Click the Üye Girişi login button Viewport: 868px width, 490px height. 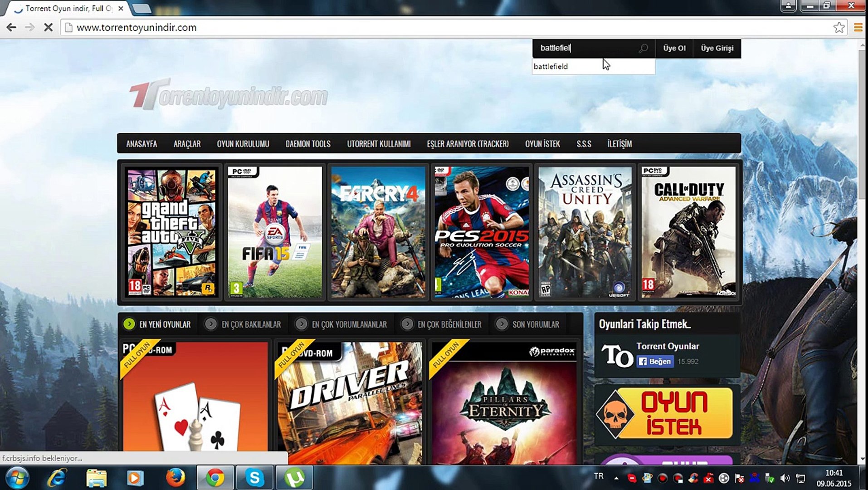(717, 48)
